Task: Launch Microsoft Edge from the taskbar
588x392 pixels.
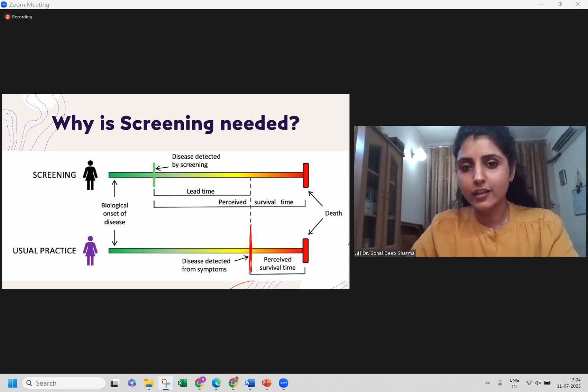Action: (216, 383)
